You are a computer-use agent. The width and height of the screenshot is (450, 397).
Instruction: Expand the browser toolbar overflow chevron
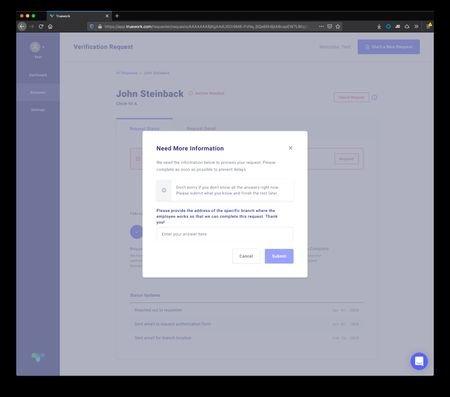[x=416, y=26]
